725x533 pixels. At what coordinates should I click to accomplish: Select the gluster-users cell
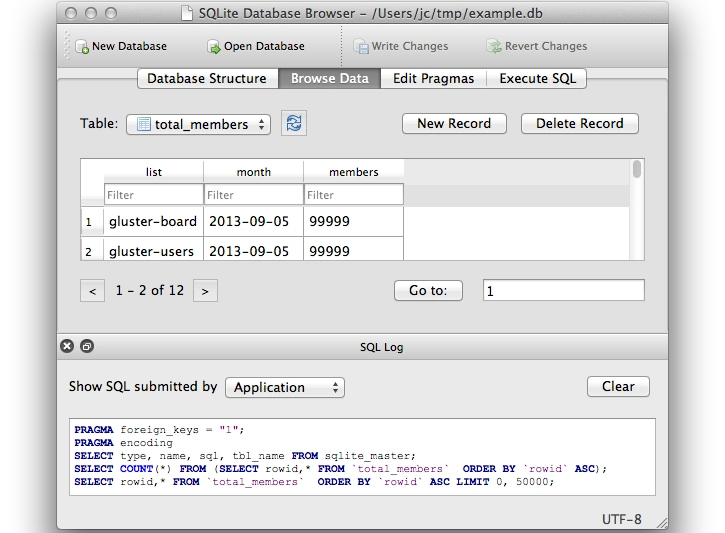tap(154, 250)
